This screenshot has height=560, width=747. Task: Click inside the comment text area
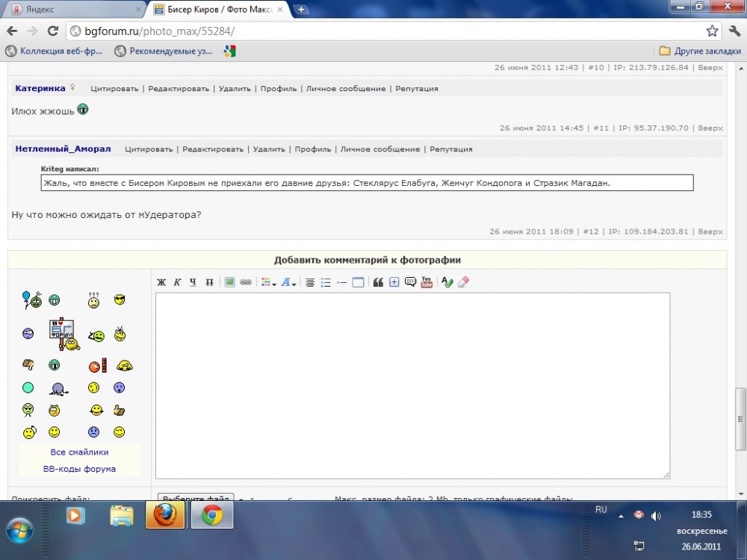(412, 385)
